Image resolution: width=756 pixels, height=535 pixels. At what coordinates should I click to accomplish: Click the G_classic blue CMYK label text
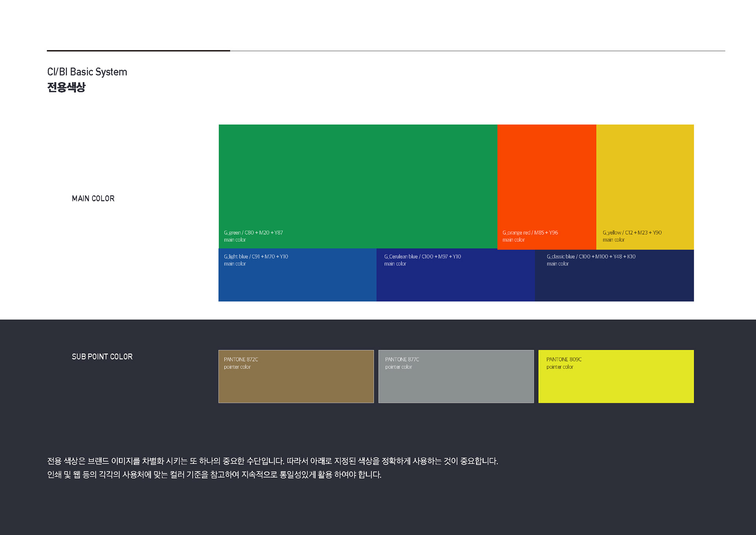coord(591,256)
